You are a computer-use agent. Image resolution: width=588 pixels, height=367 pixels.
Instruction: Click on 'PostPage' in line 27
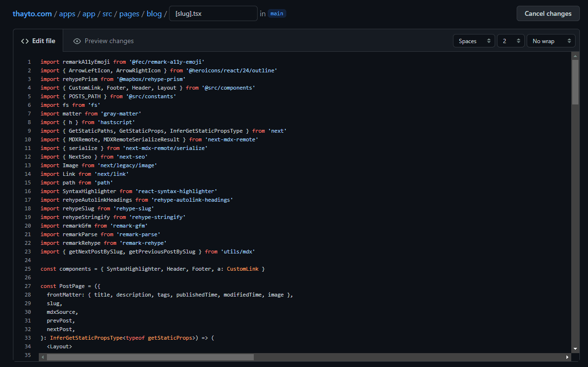coord(72,286)
